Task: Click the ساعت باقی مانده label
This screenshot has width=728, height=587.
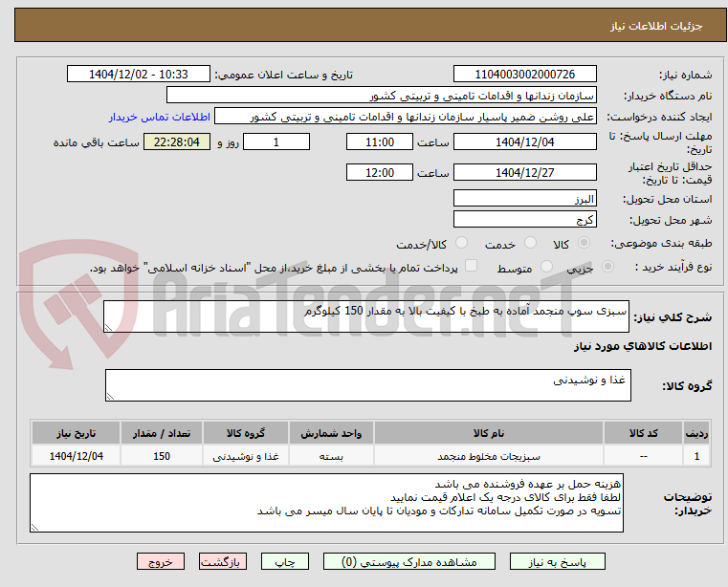Action: click(96, 142)
